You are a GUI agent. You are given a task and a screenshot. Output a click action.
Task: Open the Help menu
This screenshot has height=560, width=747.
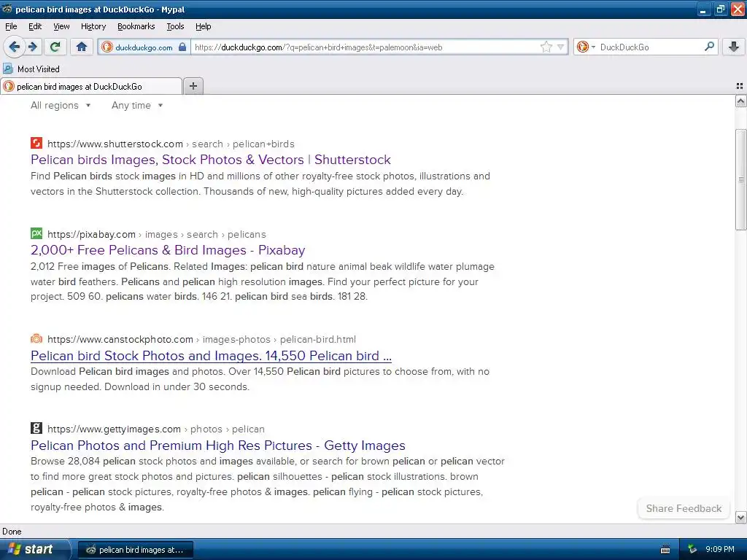pos(204,26)
